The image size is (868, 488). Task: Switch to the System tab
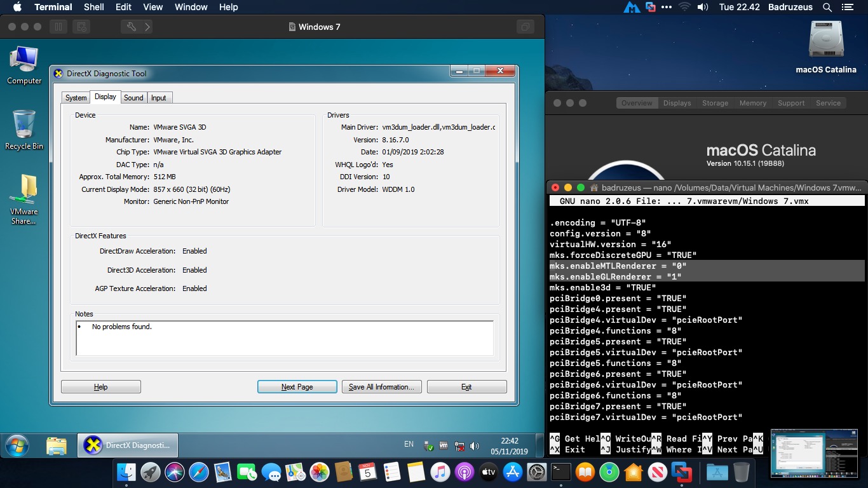[x=76, y=98]
